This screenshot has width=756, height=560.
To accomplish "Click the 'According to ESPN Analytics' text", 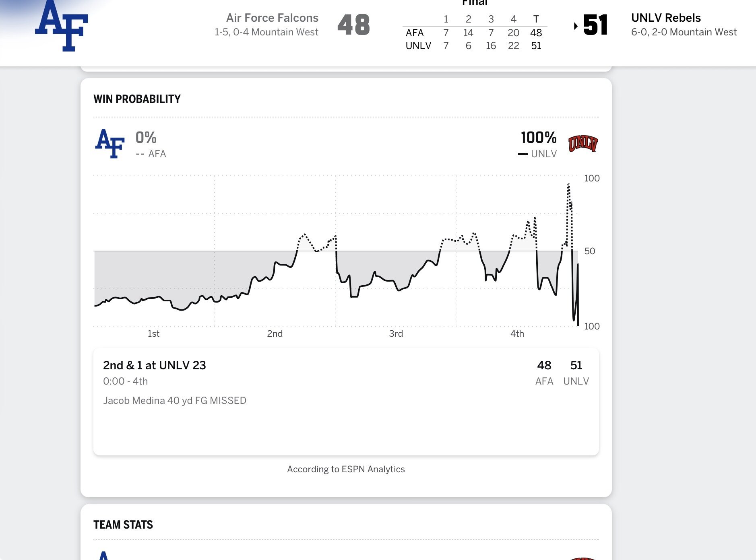I will point(346,469).
